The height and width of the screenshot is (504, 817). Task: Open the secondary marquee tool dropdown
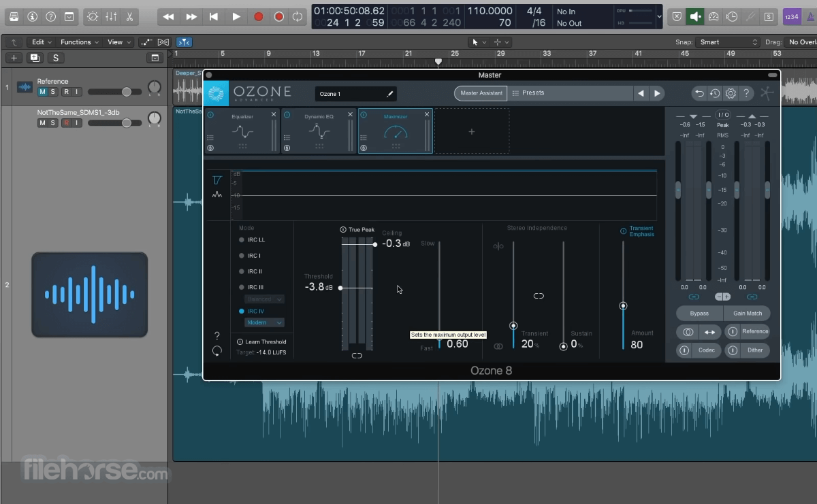(x=502, y=42)
